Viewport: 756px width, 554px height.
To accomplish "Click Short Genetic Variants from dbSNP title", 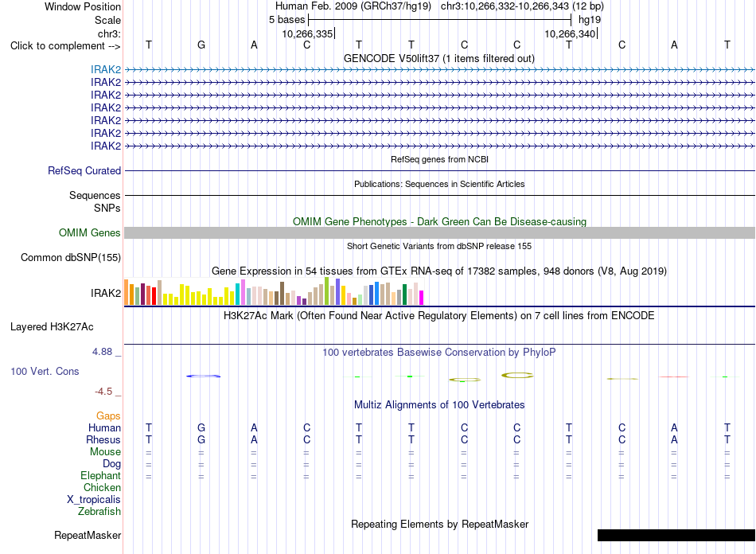I will (439, 246).
